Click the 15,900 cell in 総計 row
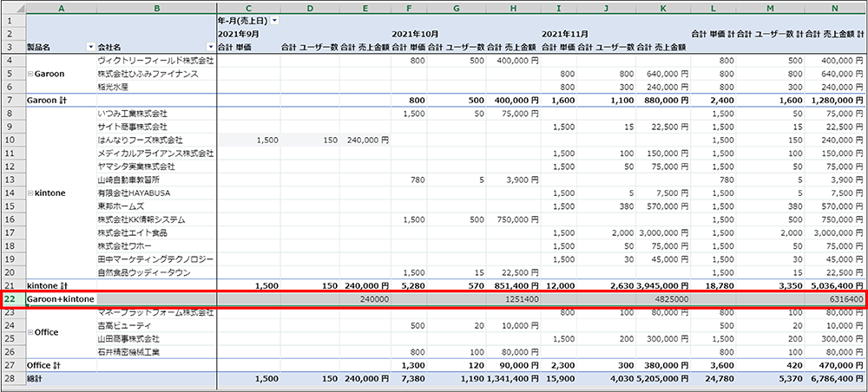The image size is (868, 392). [x=558, y=379]
